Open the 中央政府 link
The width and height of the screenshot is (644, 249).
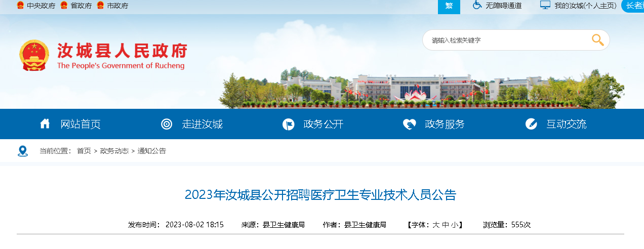coord(41,6)
